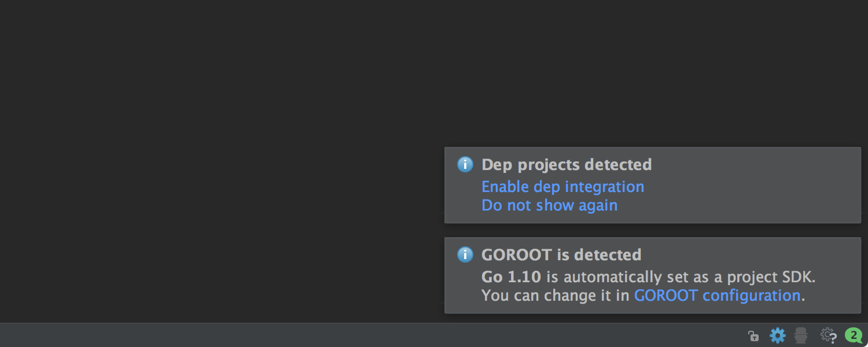
Task: Click the empty status bar area
Action: click(x=370, y=335)
